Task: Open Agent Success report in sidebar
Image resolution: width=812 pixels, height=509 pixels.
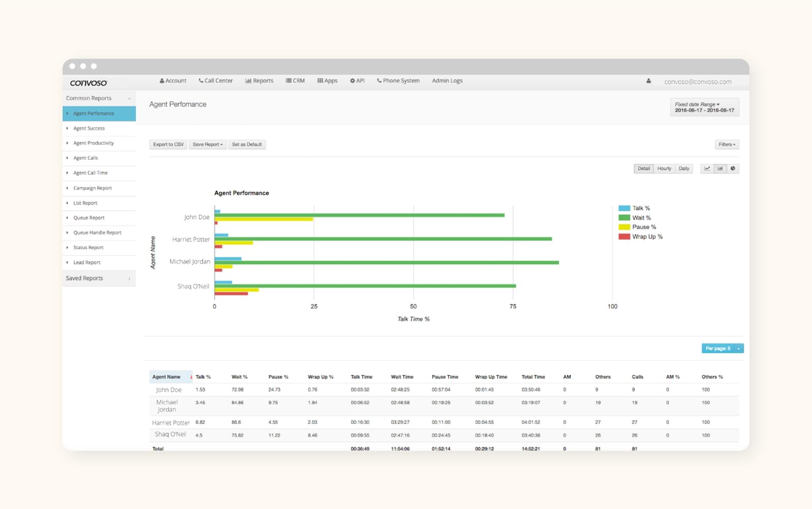Action: tap(89, 128)
